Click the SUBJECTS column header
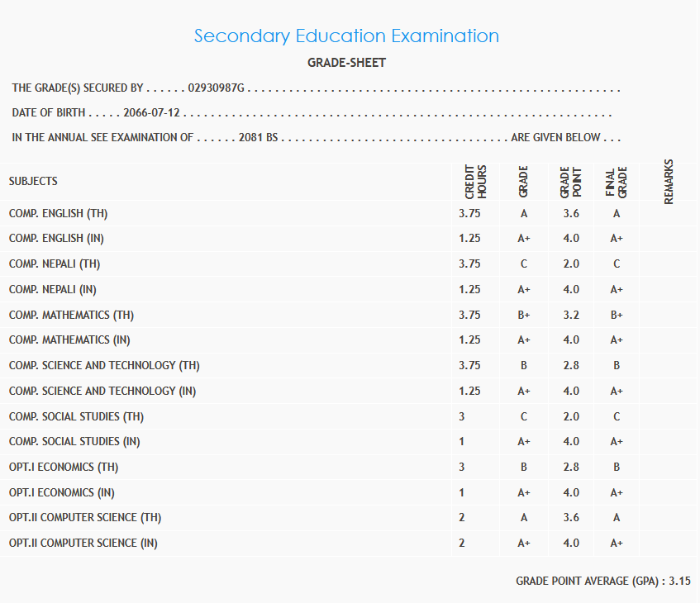 tap(33, 181)
